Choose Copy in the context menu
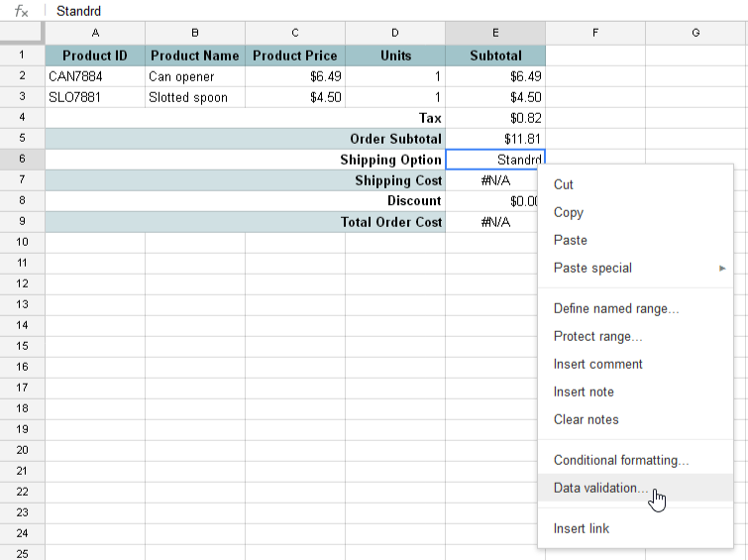Viewport: 748px width, 560px height. click(569, 212)
